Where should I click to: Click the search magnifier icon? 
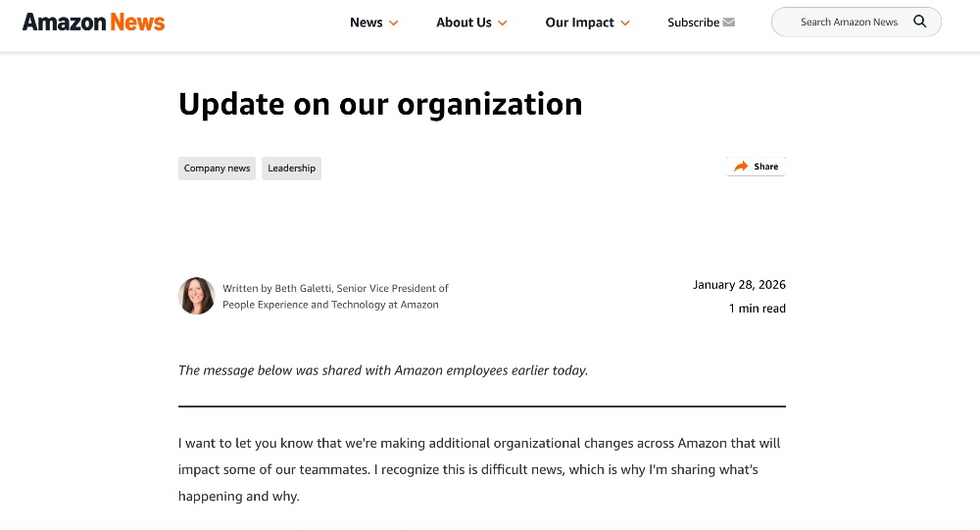point(919,22)
